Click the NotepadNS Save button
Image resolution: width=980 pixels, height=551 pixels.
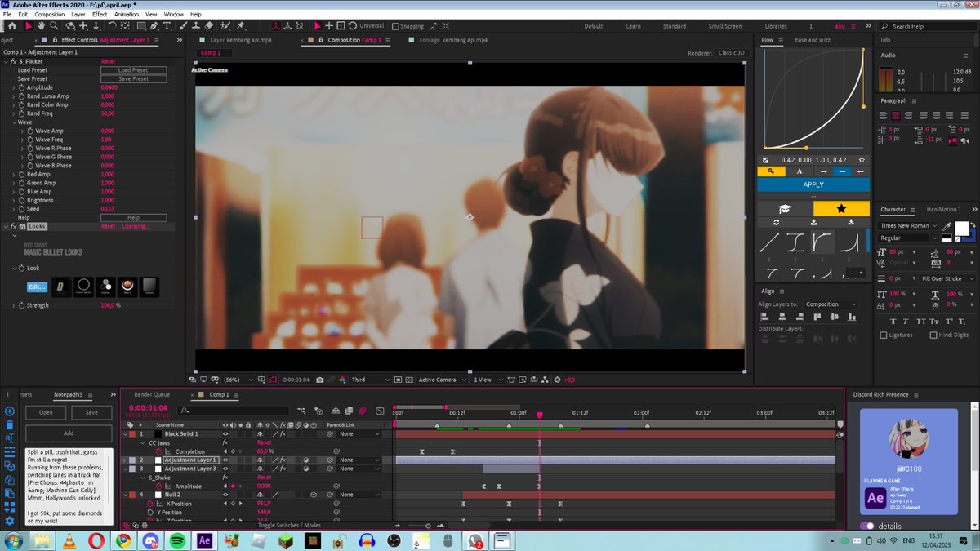pyautogui.click(x=91, y=412)
